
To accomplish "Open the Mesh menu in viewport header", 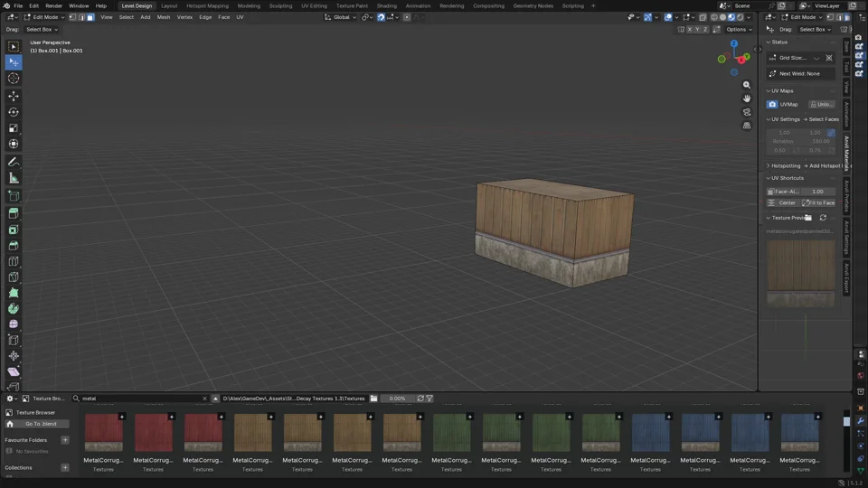I will coord(164,17).
